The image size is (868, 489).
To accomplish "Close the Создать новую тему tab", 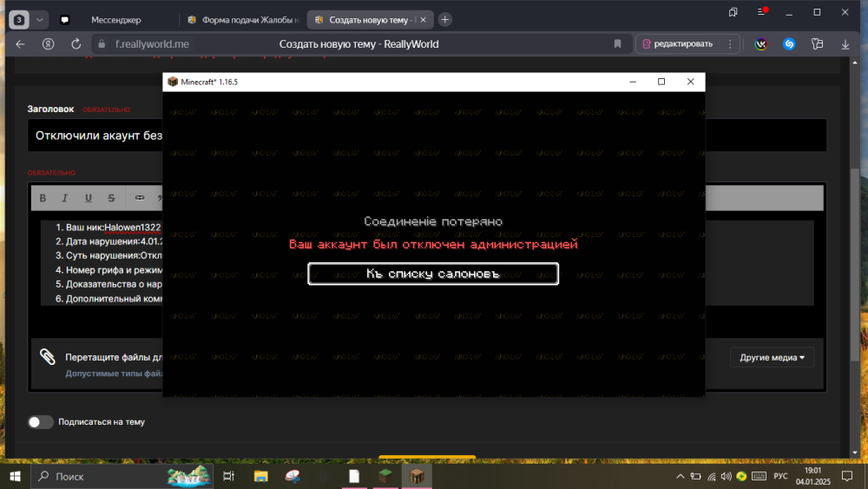I will pos(424,20).
